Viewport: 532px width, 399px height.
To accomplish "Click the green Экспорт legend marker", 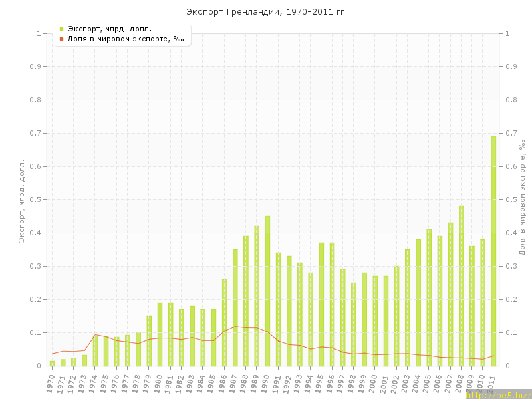I will pos(61,29).
